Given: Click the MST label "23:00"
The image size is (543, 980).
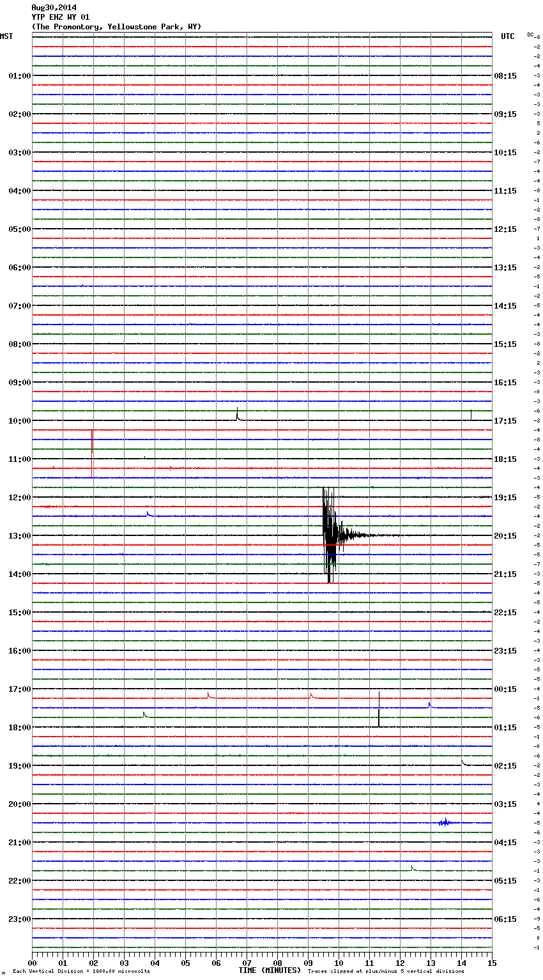Looking at the screenshot, I should coord(20,919).
